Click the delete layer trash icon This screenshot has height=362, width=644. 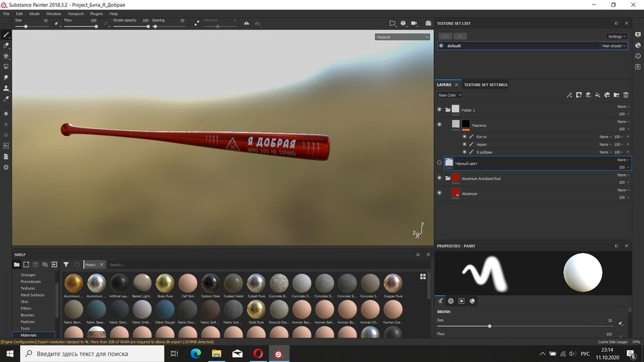point(626,95)
